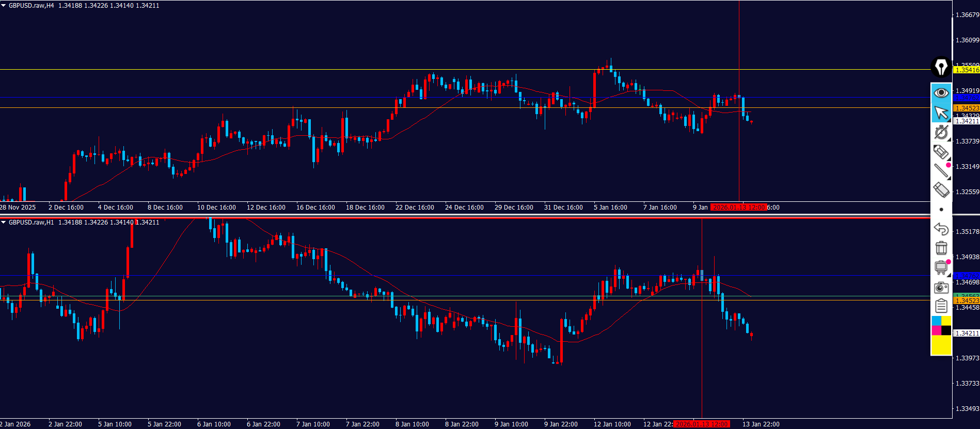980x429 pixels.
Task: Open the easel board tool
Action: coord(941,267)
